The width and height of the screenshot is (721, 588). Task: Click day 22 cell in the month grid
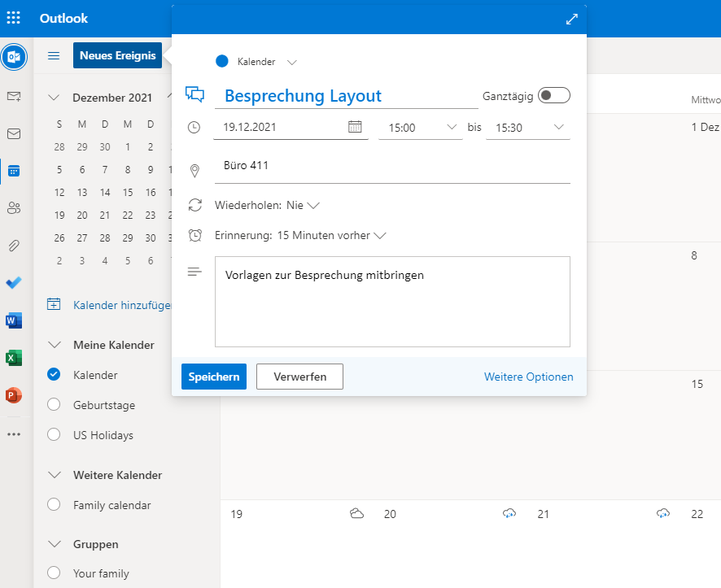click(701, 544)
